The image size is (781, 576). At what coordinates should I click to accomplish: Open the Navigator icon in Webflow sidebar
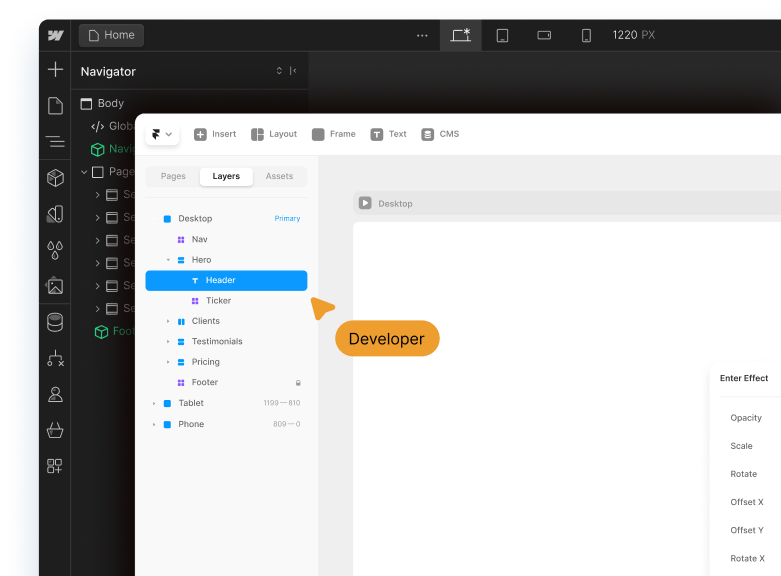(55, 142)
